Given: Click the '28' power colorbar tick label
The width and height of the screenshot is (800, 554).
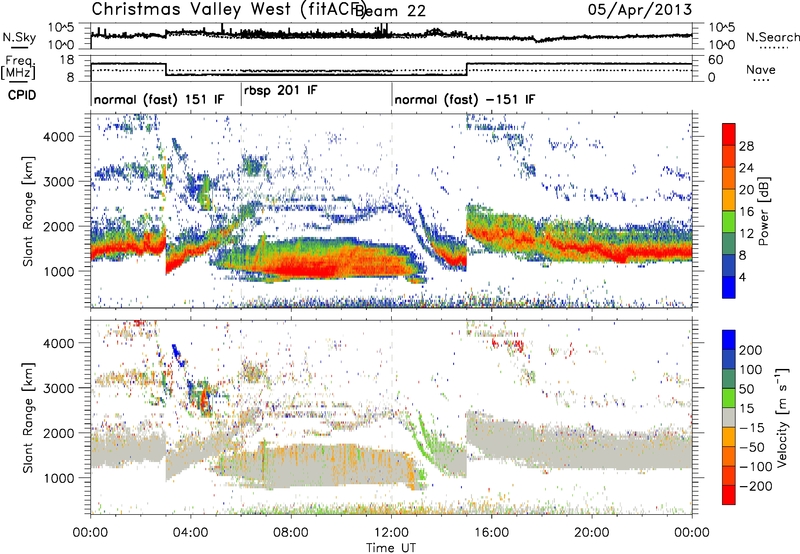Looking at the screenshot, I should (x=746, y=146).
